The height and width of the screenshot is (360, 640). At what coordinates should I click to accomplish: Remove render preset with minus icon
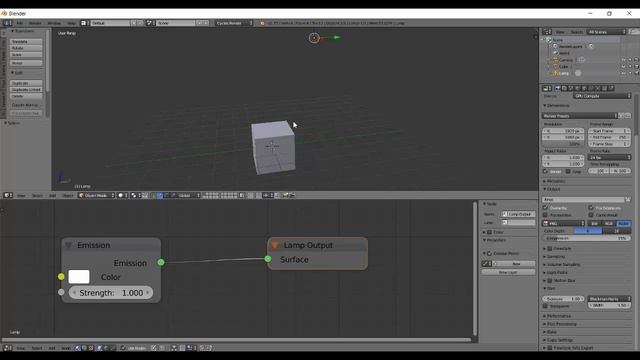(x=628, y=116)
